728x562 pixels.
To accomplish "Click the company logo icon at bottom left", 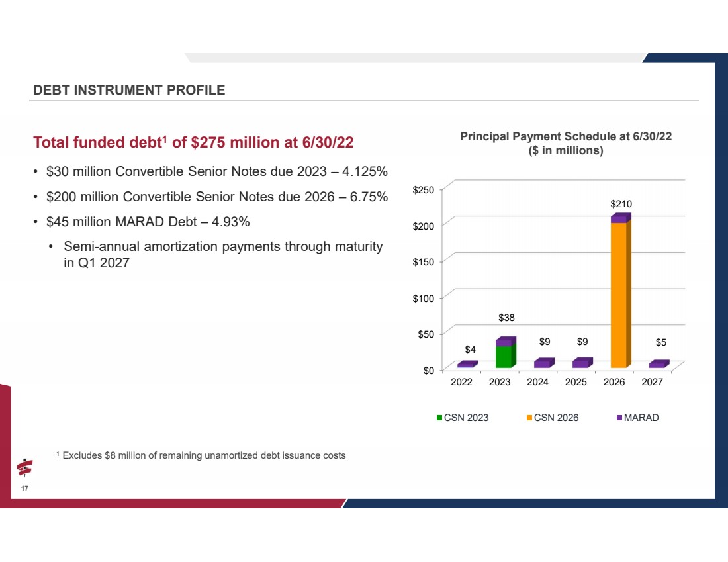I will point(24,468).
